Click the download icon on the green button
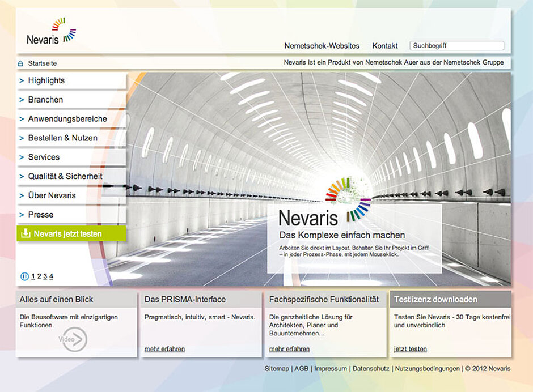Screen dimensions: 533x392 coord(26,233)
